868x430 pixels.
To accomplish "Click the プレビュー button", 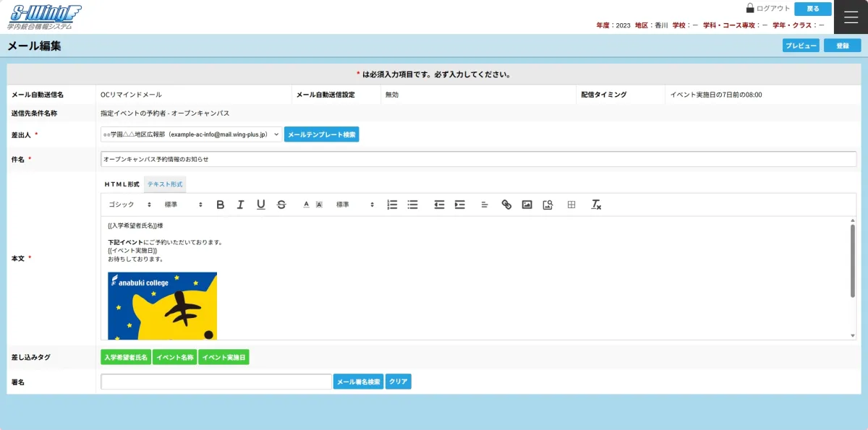I will click(801, 46).
